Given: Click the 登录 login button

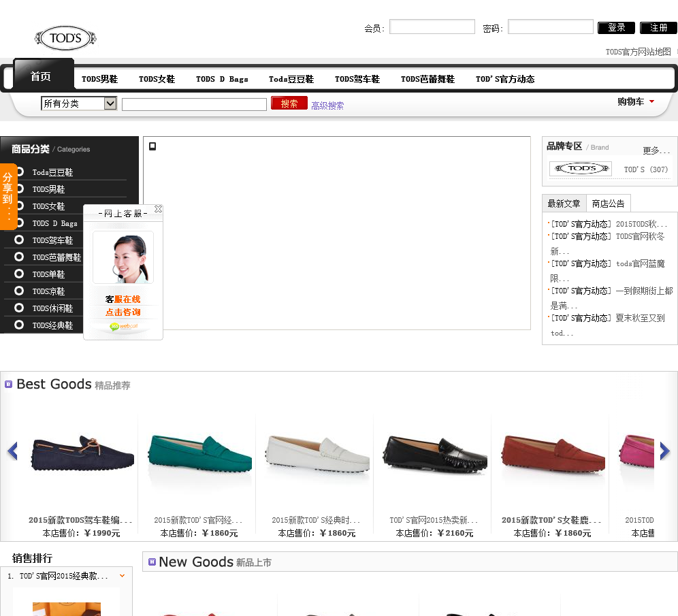Looking at the screenshot, I should click(616, 28).
